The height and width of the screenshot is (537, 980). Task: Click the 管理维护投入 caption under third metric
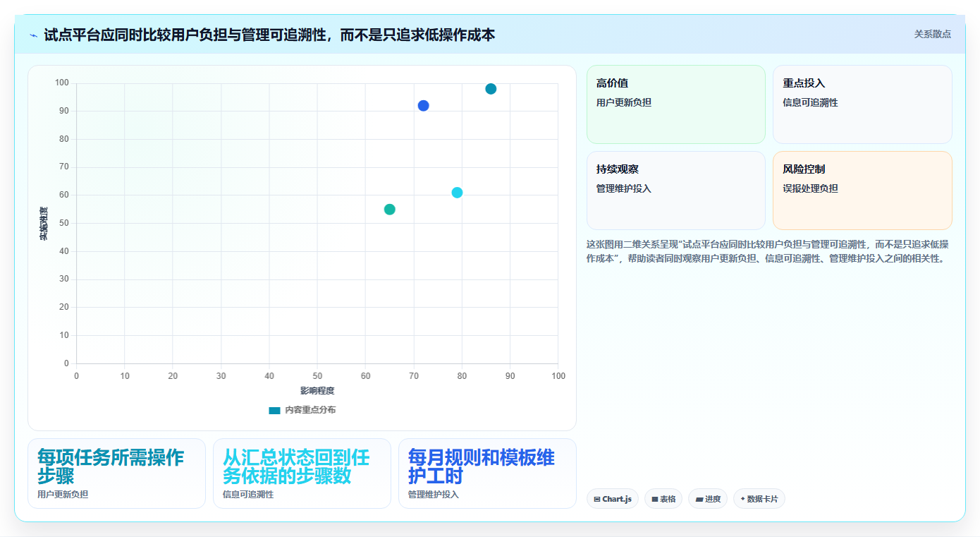click(x=434, y=495)
